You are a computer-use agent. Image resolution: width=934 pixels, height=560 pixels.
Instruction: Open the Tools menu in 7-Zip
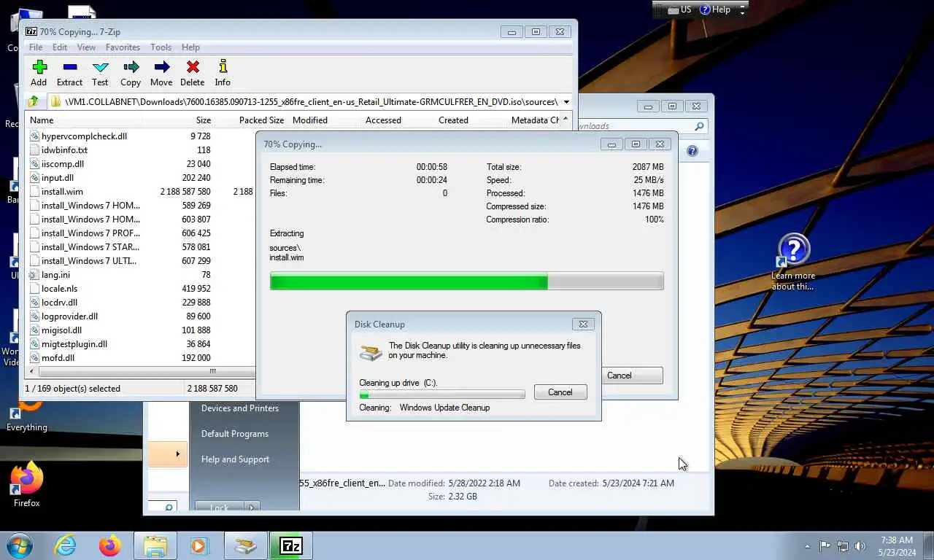point(161,47)
